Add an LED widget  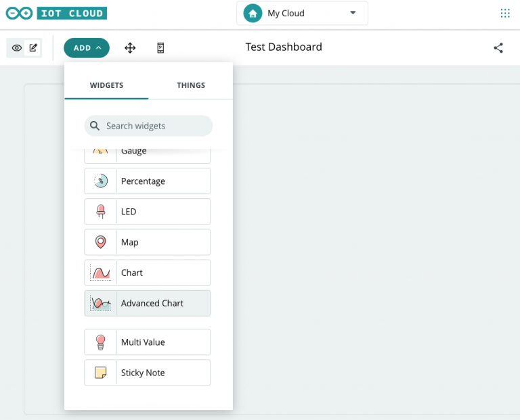[147, 211]
